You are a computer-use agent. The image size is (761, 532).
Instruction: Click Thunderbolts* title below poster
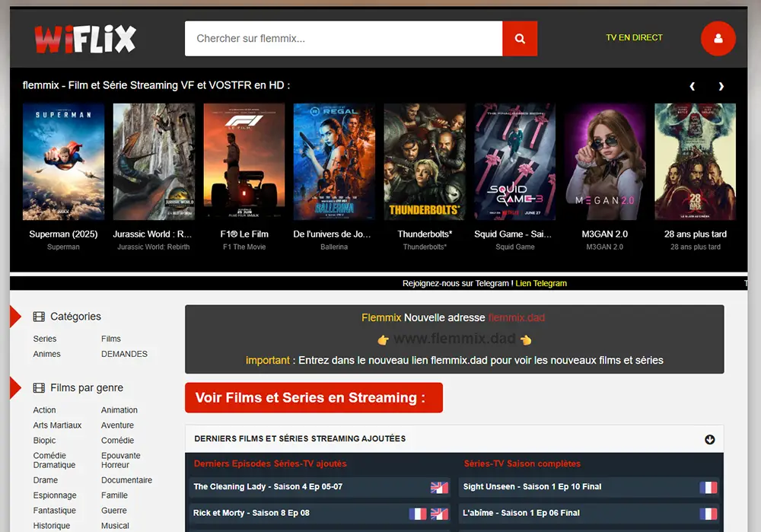coord(425,234)
